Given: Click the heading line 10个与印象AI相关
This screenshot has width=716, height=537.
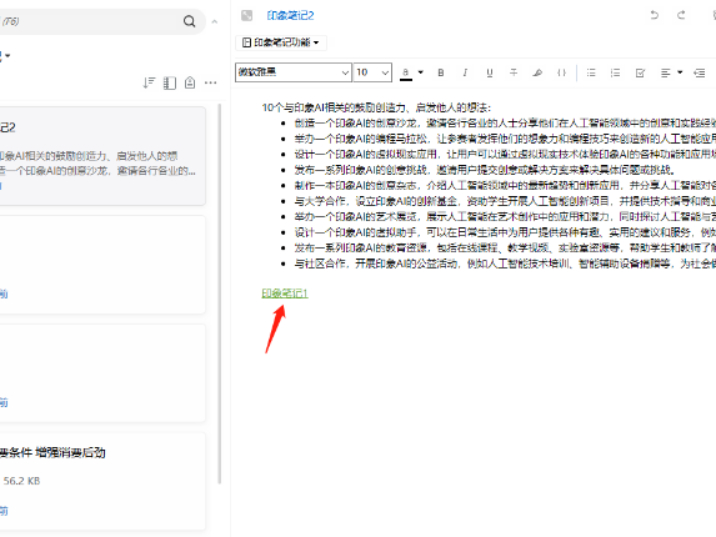Looking at the screenshot, I should [376, 108].
